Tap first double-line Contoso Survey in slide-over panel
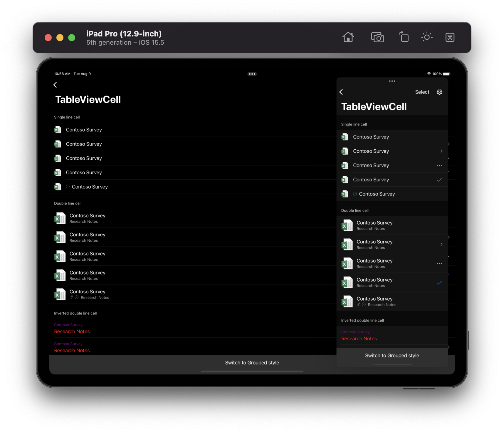 [392, 225]
